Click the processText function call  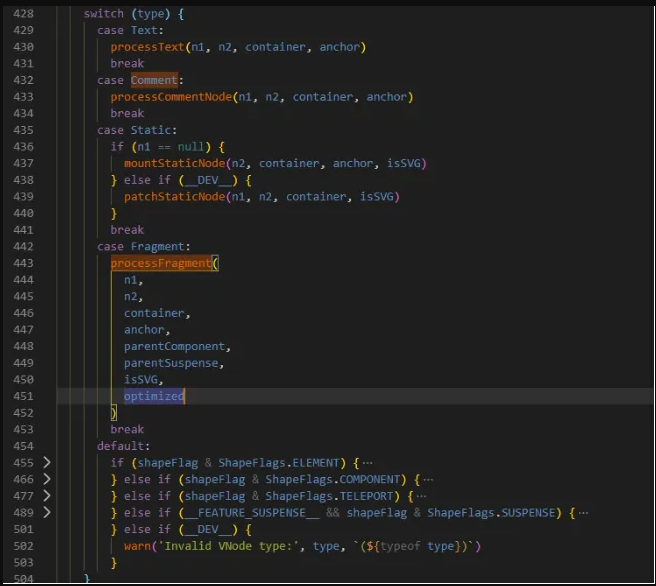coord(147,47)
